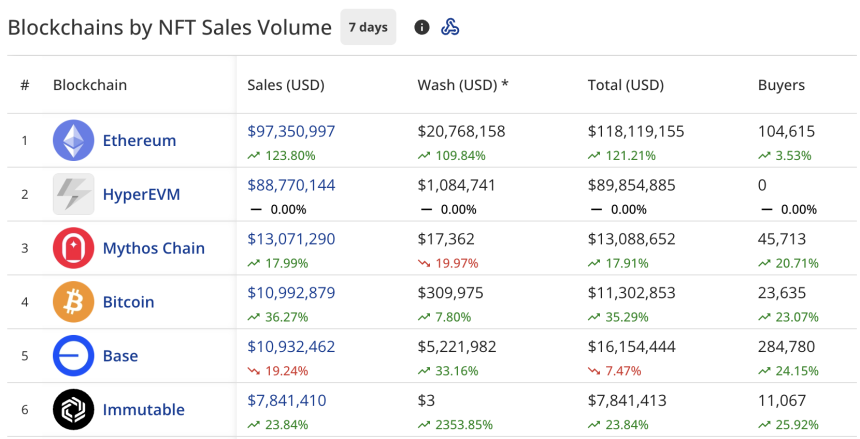The width and height of the screenshot is (860, 439).
Task: Click the HyperEVM lightning logo icon
Action: 73,195
